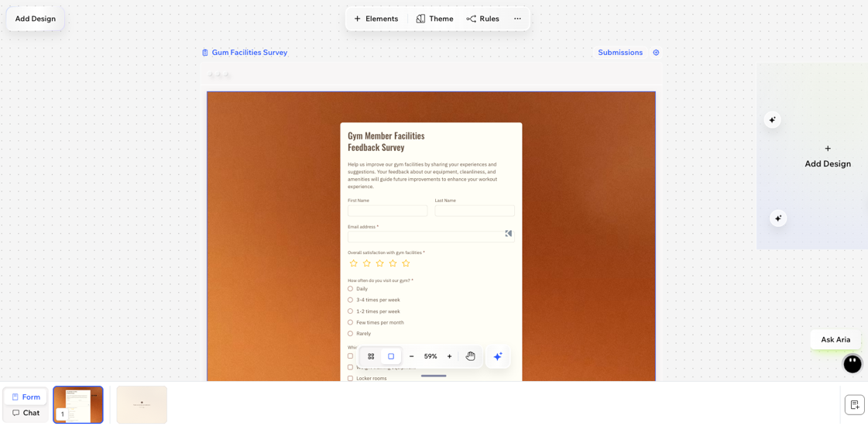The width and height of the screenshot is (868, 426).
Task: Check the Locker rooms checkbox
Action: (350, 379)
